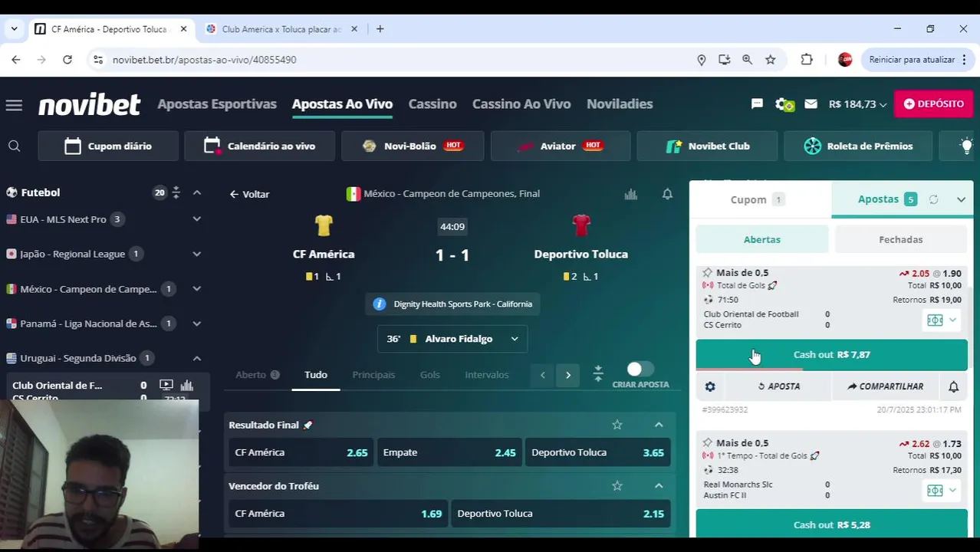Select the Principais markets tab
The height and width of the screenshot is (552, 980).
click(373, 375)
